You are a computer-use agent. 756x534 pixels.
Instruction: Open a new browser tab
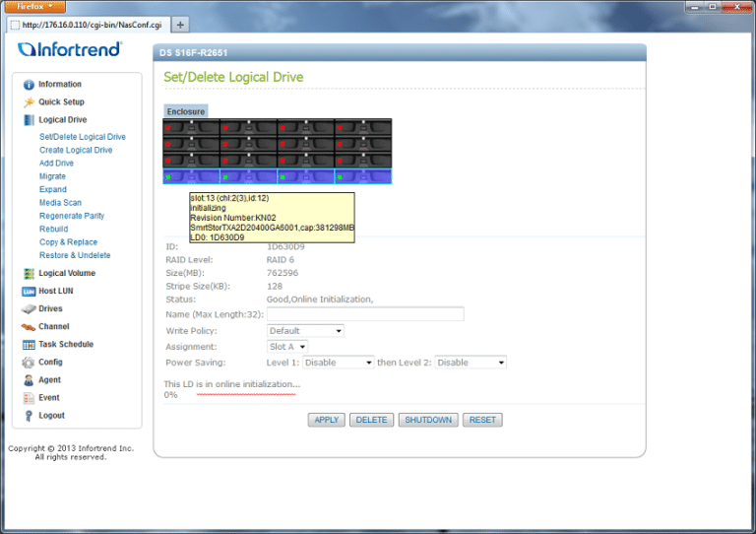click(180, 25)
